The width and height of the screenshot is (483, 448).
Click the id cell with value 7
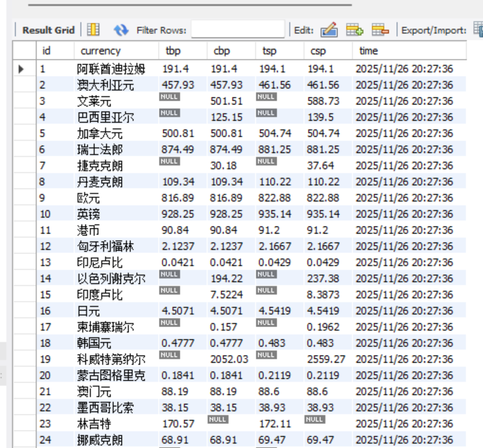[55, 166]
